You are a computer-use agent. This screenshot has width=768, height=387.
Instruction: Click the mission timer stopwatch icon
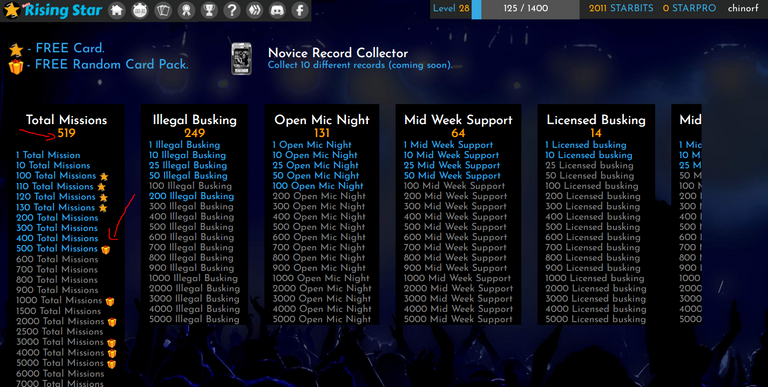(140, 10)
